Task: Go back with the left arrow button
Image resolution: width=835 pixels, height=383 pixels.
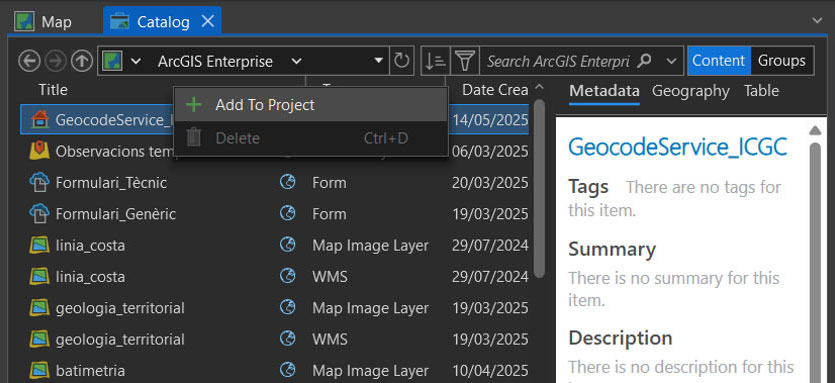Action: tap(29, 61)
